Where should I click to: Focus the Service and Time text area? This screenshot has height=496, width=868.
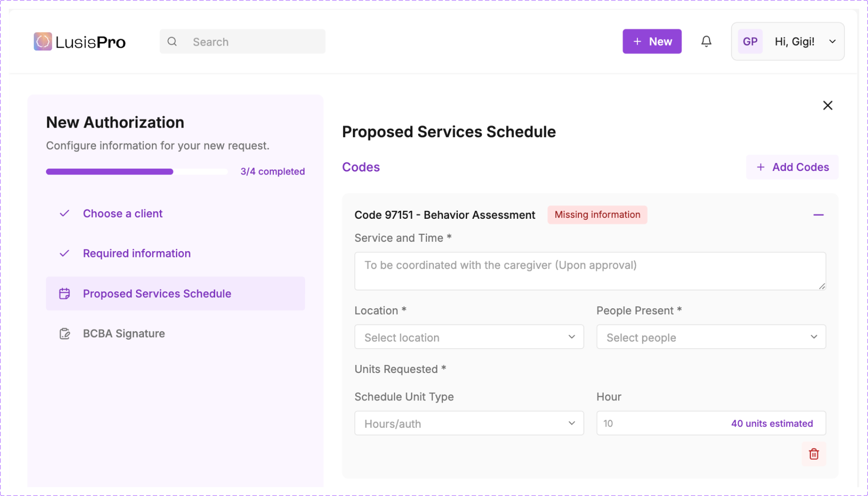(590, 271)
